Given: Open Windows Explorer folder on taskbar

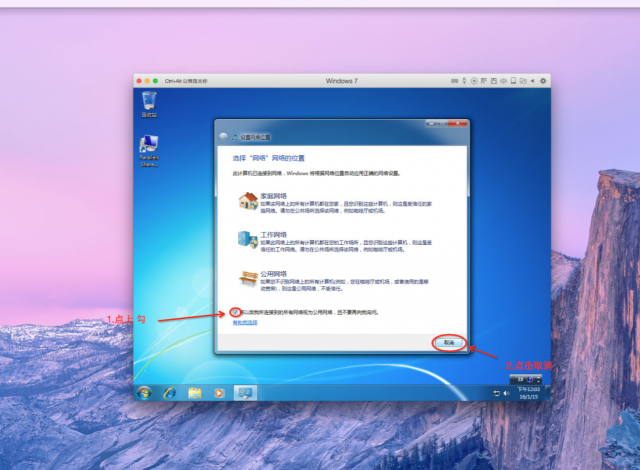Looking at the screenshot, I should [195, 393].
